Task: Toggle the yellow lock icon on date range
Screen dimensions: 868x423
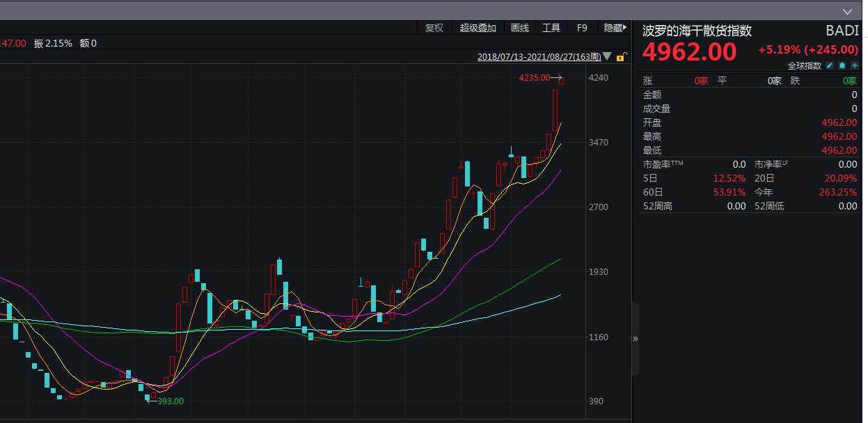Action: tap(622, 57)
